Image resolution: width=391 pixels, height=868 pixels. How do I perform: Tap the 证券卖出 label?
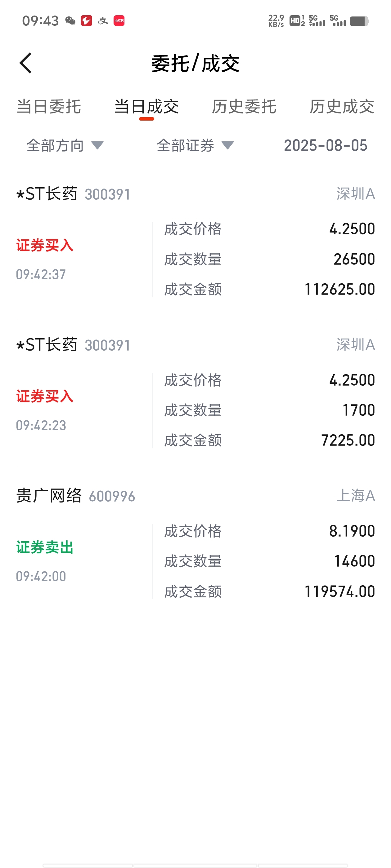(45, 547)
